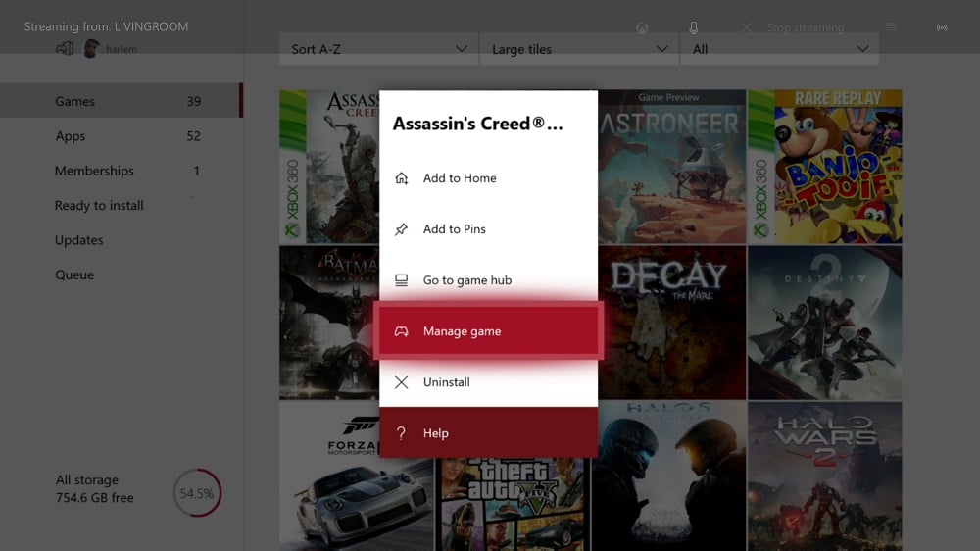Open the Apps section in sidebar
Viewport: 980px width, 551px height.
pos(71,136)
